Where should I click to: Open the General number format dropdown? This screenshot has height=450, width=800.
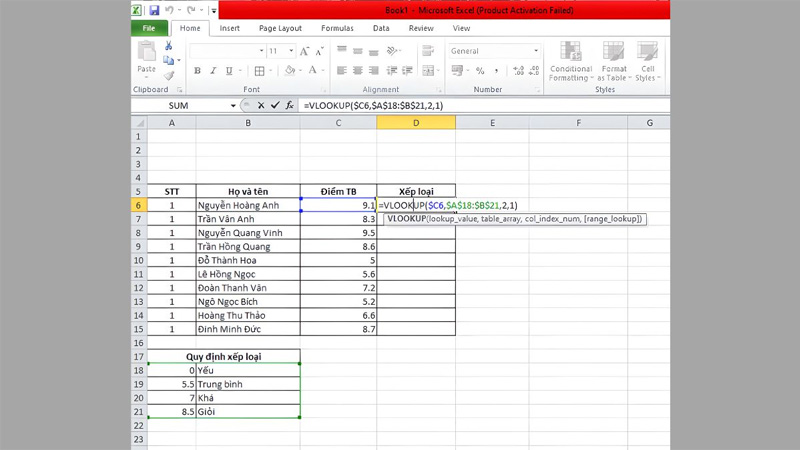[x=536, y=51]
